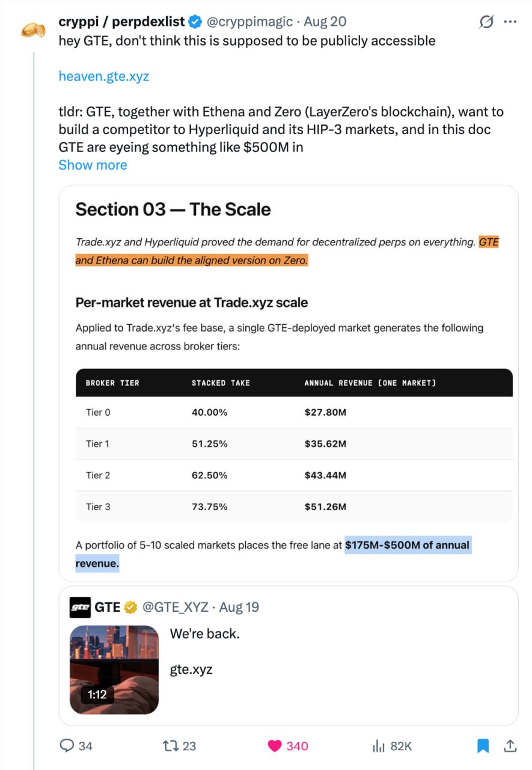Click GTE's gold verified badge

130,608
